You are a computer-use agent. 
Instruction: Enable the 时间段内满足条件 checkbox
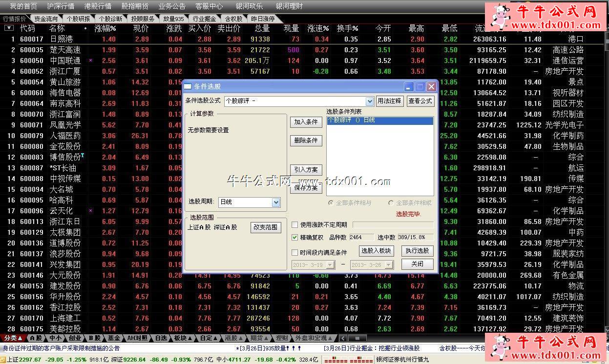[x=295, y=253]
